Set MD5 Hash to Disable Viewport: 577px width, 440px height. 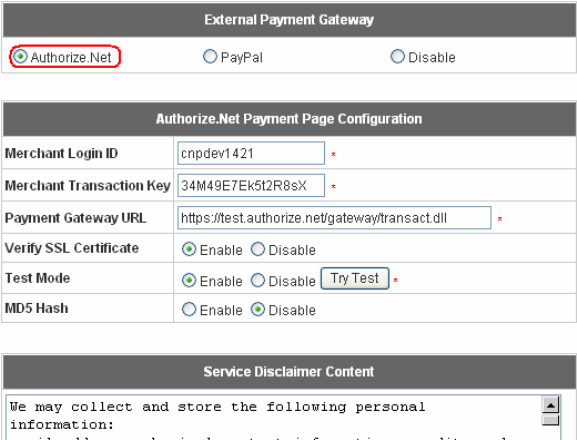pyautogui.click(x=258, y=309)
